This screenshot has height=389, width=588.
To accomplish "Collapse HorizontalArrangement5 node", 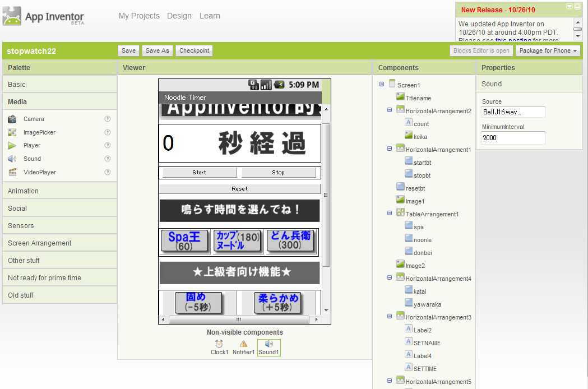I will pos(390,381).
